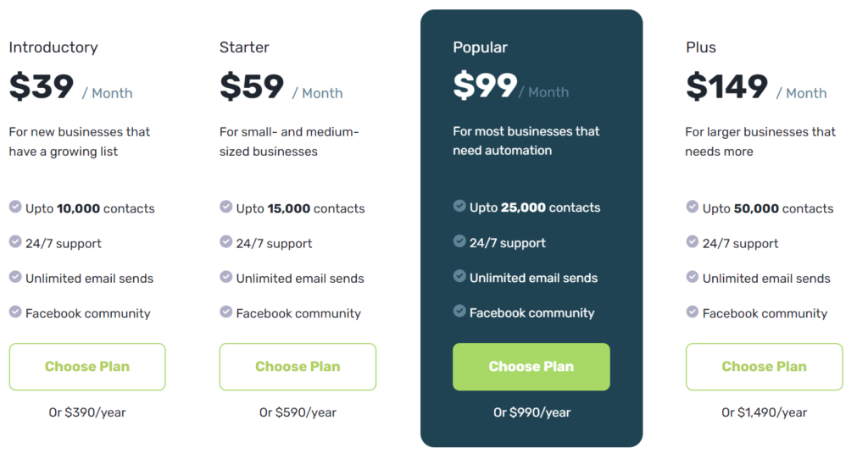Choose the Starter $59 plan button
Viewport: 868px width, 459px height.
point(298,367)
